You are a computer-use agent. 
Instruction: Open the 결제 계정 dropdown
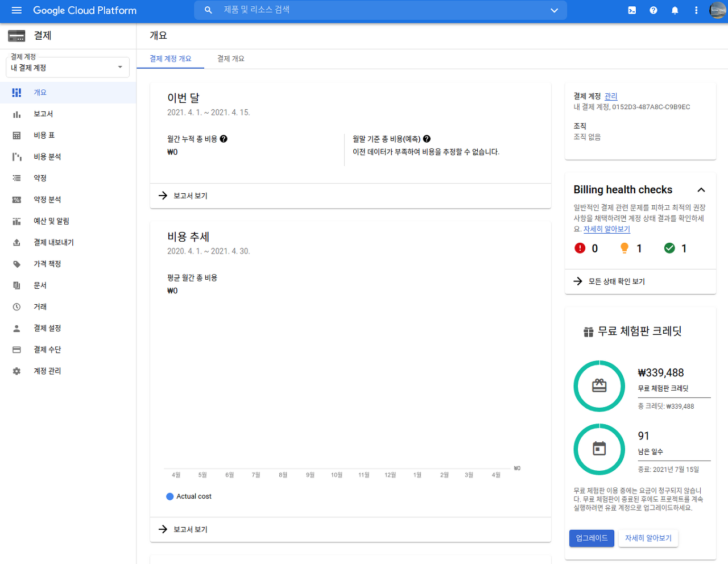(68, 67)
